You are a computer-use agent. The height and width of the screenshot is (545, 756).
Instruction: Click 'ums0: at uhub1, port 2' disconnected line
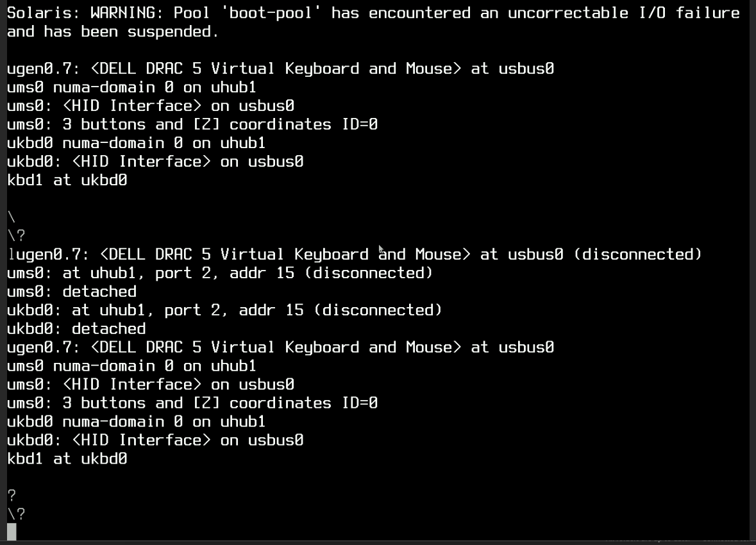(220, 273)
